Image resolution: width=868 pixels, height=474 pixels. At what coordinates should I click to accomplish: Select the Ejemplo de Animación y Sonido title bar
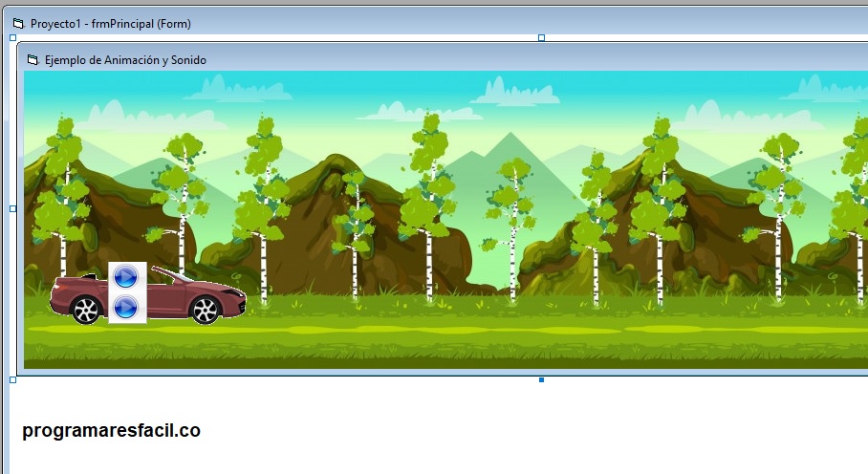point(382,59)
